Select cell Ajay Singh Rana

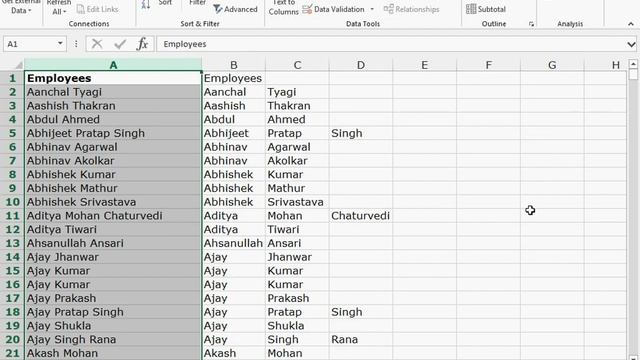point(113,339)
